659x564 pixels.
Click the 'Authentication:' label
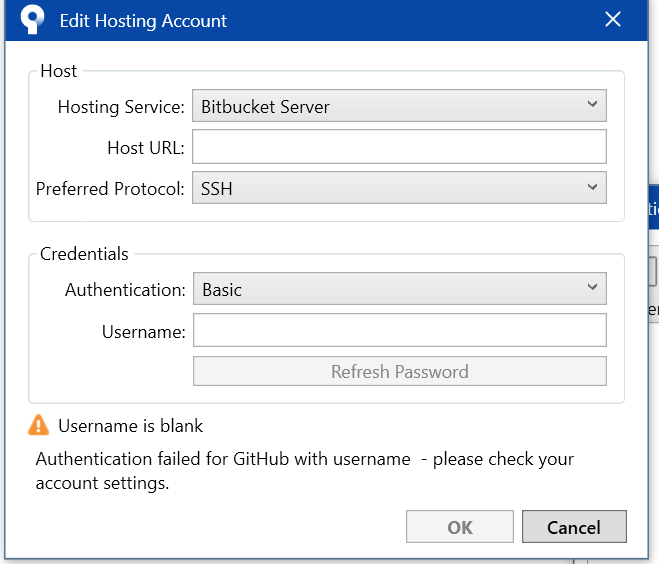[x=125, y=290]
